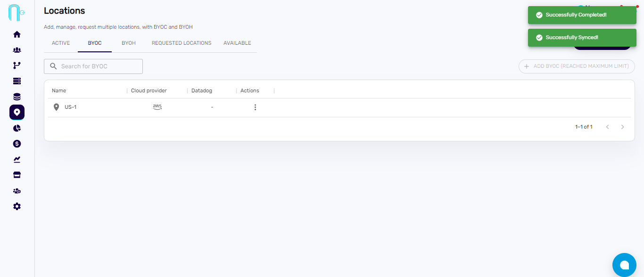Open the marketplace store icon in sidebar
The width and height of the screenshot is (644, 277).
(17, 175)
